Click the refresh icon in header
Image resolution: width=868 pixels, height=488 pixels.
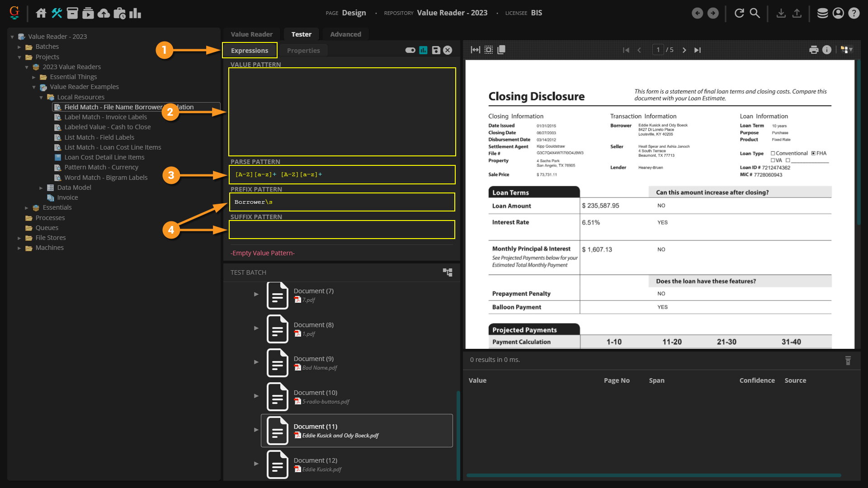739,13
